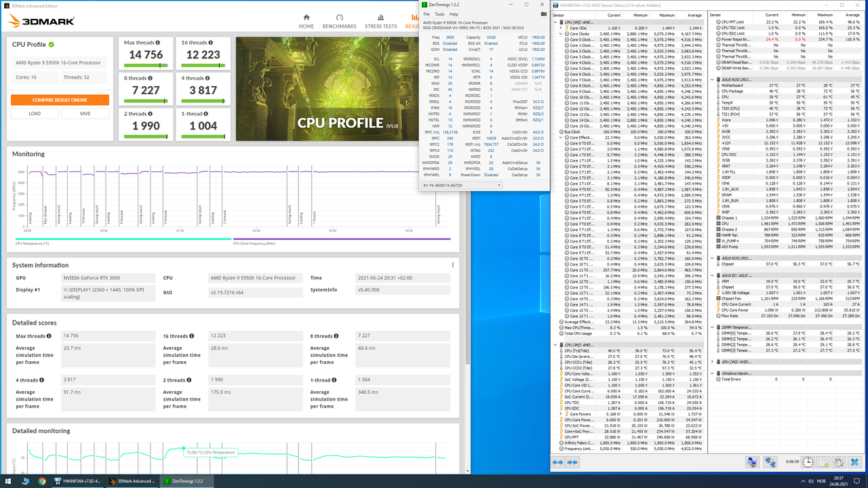Image resolution: width=868 pixels, height=488 pixels.
Task: Collapse the Core Clocks tree node
Action: pos(561,34)
